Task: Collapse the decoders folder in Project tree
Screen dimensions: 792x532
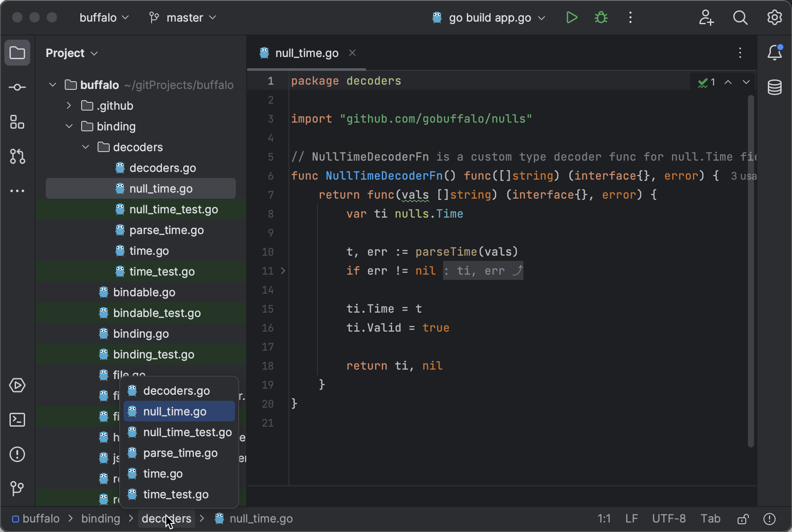Action: 85,147
